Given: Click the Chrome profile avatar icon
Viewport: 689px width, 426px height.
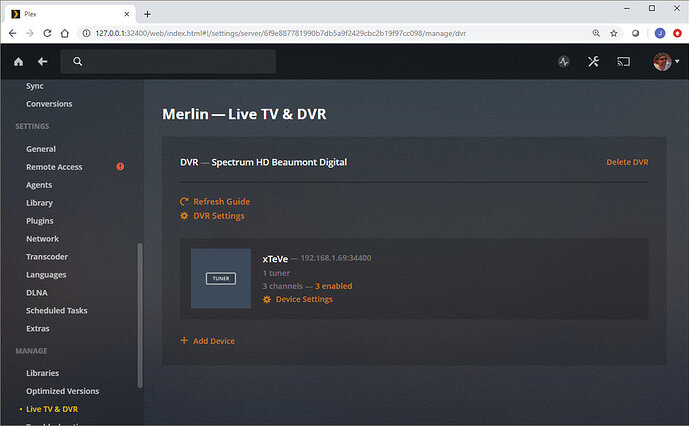Looking at the screenshot, I should [x=660, y=33].
